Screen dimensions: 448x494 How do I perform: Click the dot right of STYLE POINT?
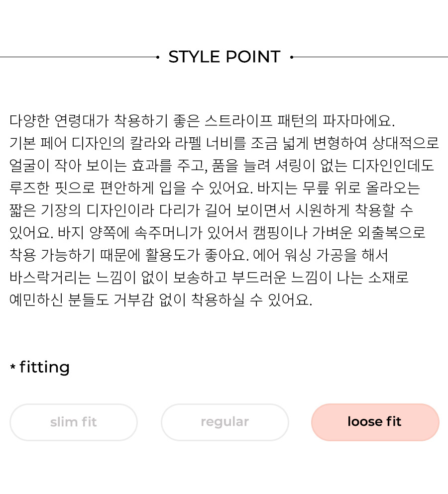[x=292, y=57]
